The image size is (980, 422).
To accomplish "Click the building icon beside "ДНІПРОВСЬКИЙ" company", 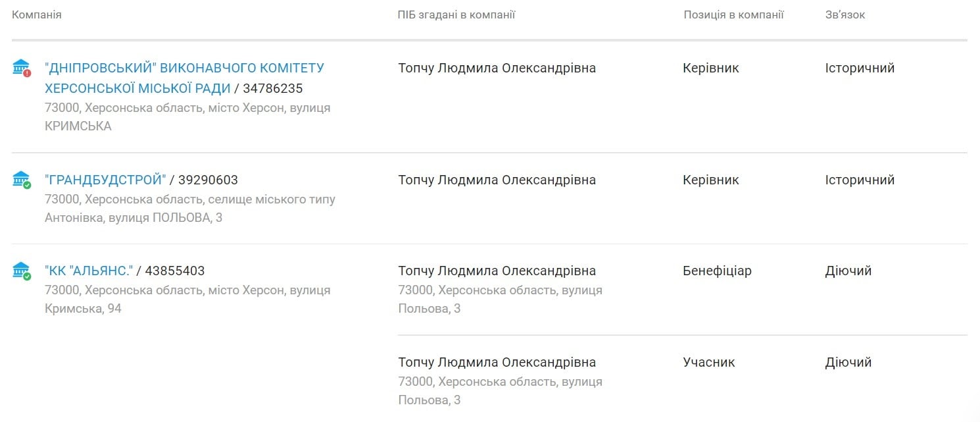I will click(x=22, y=68).
